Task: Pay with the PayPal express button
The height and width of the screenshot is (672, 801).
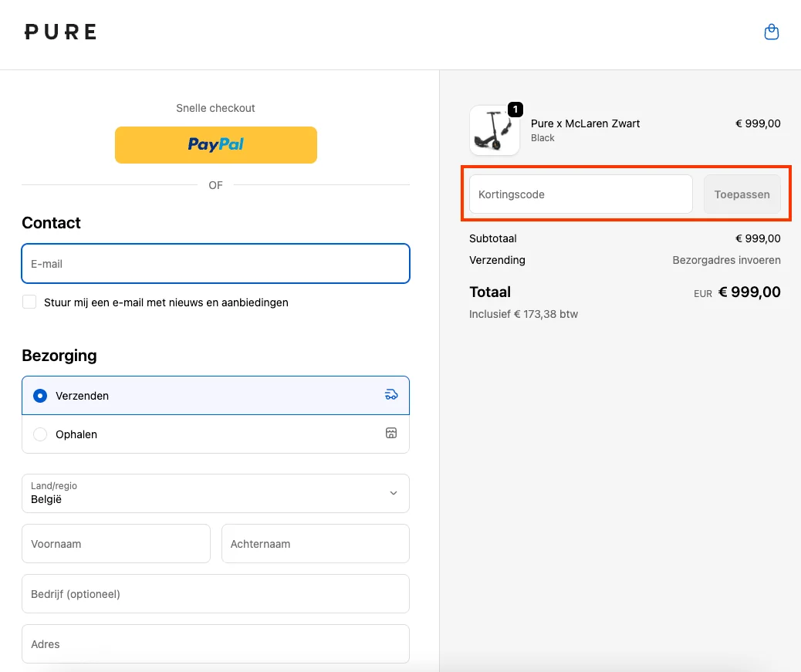Action: 216,145
